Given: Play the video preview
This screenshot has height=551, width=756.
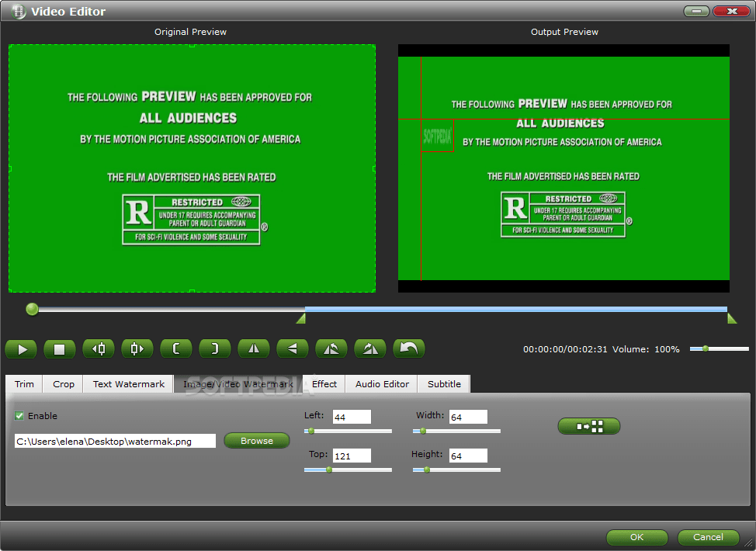Looking at the screenshot, I should [x=21, y=349].
